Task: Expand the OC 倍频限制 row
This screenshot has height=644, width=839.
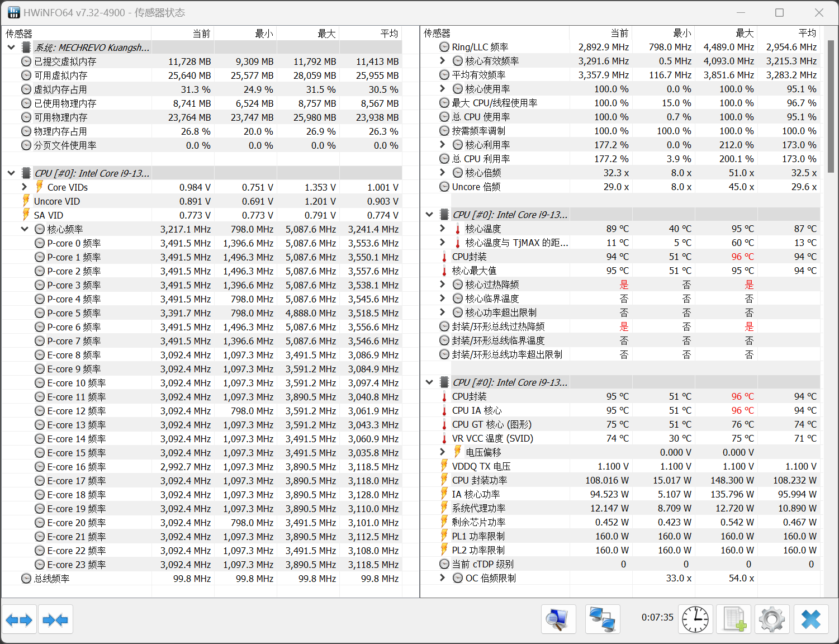Action: 443,578
